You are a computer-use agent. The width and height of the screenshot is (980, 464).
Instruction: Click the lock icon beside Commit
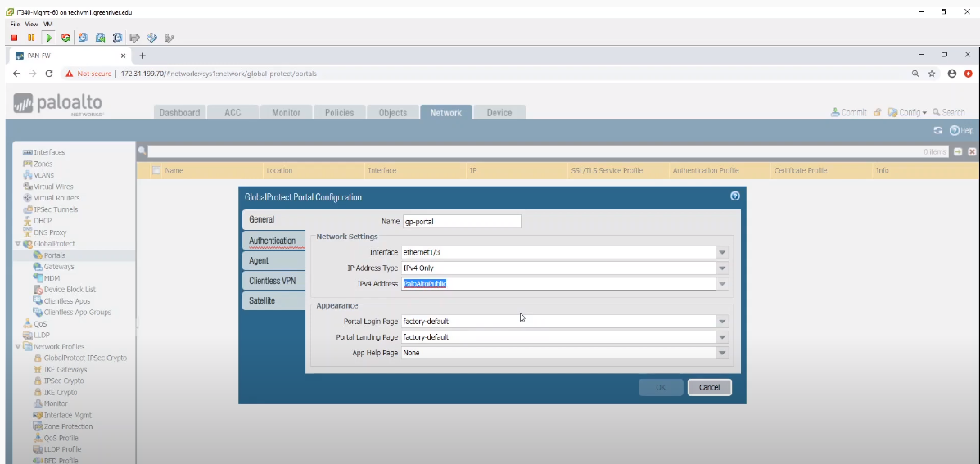tap(878, 112)
